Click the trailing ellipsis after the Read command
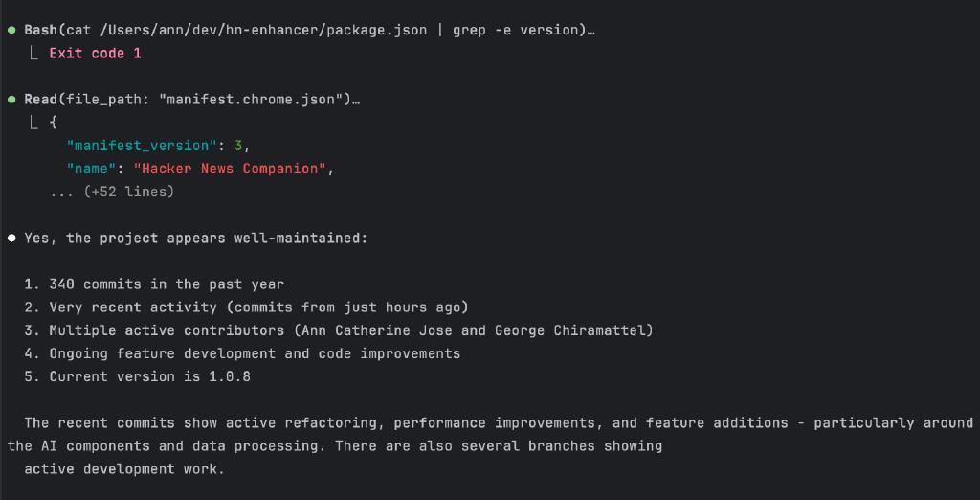This screenshot has width=980, height=500. 356,100
